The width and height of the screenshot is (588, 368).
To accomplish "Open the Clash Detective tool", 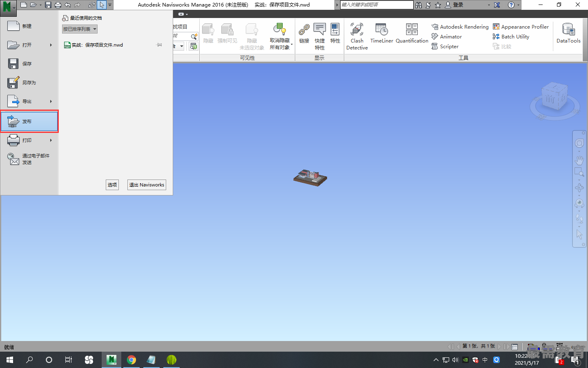I will coord(357,36).
